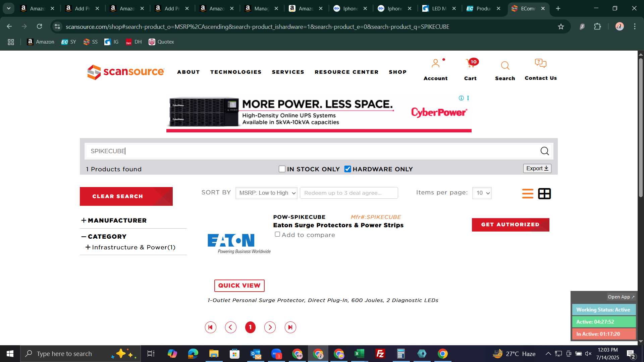This screenshot has width=644, height=362.
Task: Open the SS bookmark
Action: point(91,42)
